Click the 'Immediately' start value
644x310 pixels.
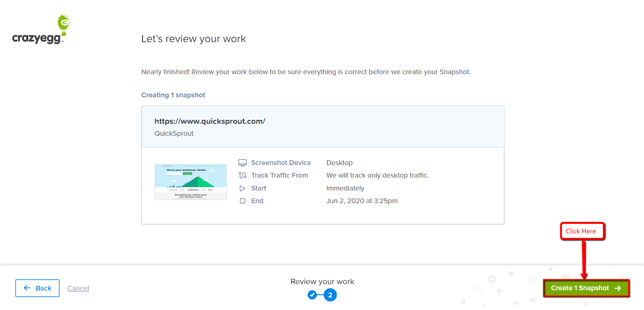(x=345, y=188)
